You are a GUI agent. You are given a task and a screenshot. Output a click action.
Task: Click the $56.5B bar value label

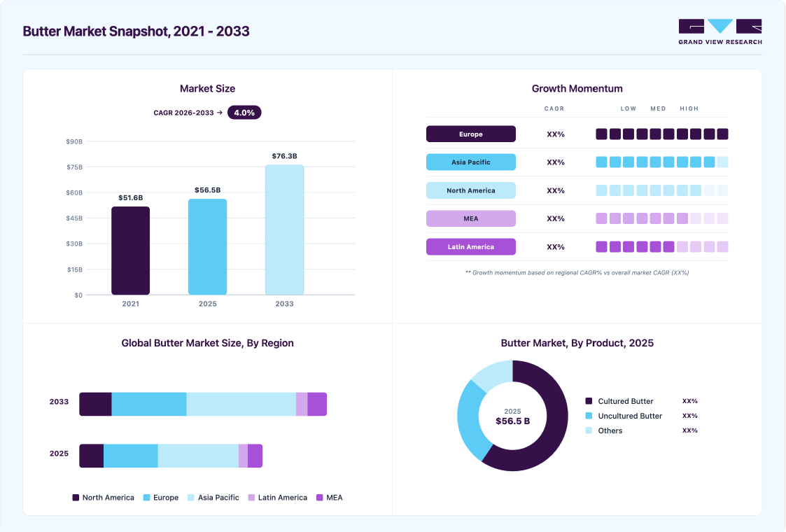click(x=208, y=190)
